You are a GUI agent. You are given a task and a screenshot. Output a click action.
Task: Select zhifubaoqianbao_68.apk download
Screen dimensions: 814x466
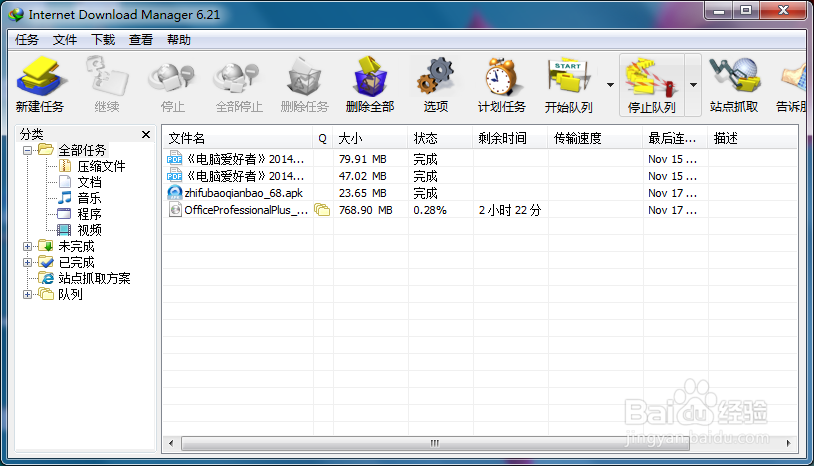(480, 193)
